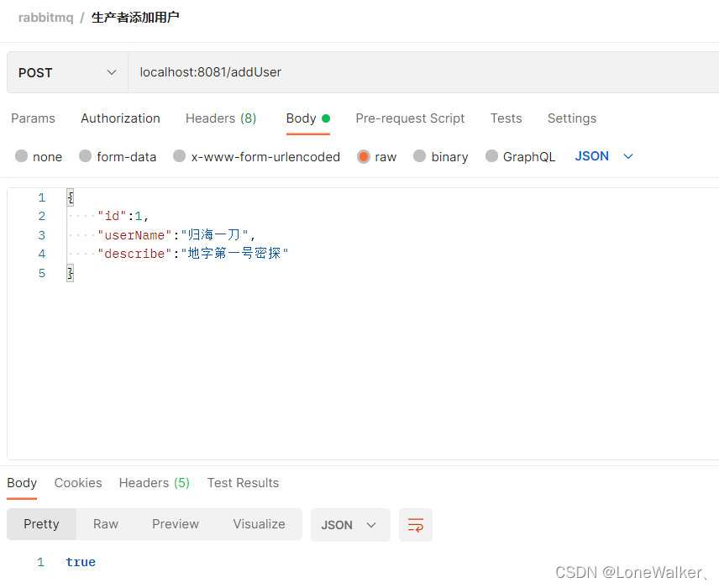View response Cookies
The width and height of the screenshot is (719, 588).
[77, 483]
